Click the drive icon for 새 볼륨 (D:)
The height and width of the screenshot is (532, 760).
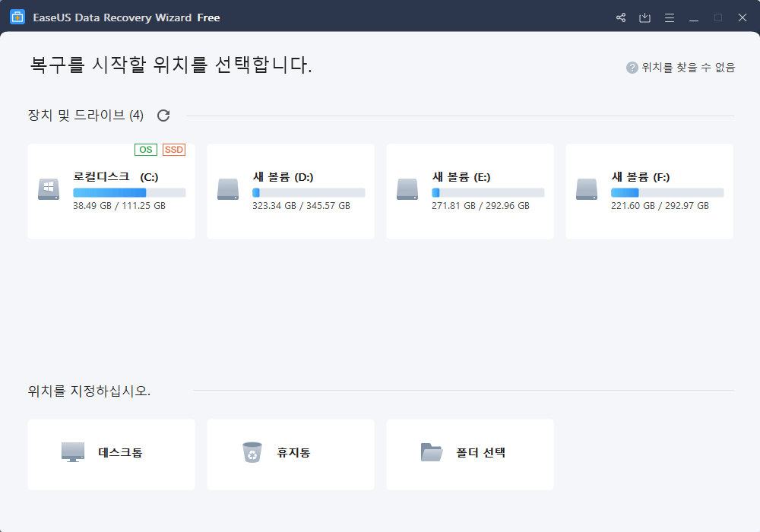tap(228, 189)
